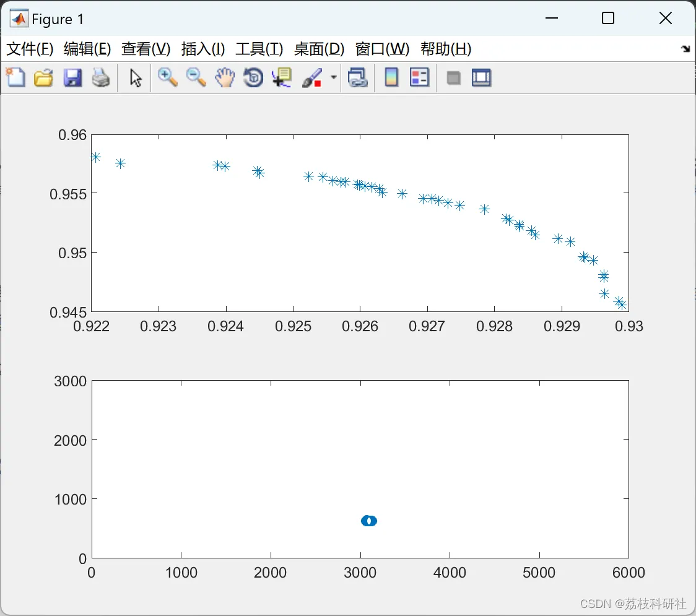Image resolution: width=696 pixels, height=616 pixels.
Task: Select the Brush data tool
Action: point(312,77)
